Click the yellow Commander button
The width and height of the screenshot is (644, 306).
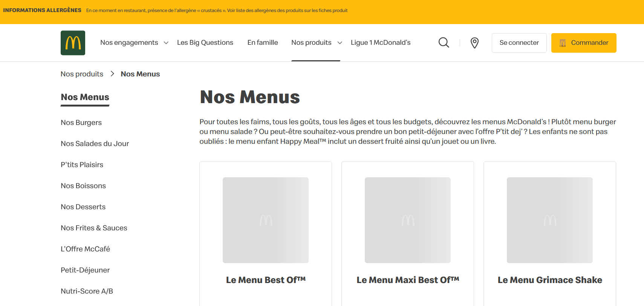coord(584,43)
